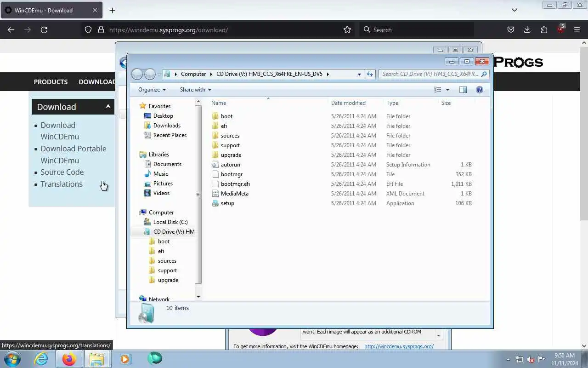Select Videos library in navigation pane
The width and height of the screenshot is (588, 368).
coord(161,193)
